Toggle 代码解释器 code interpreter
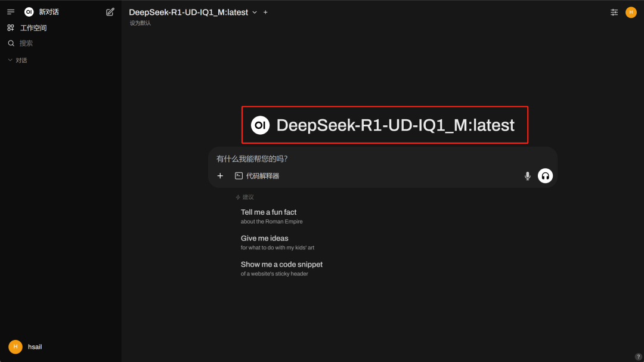Image resolution: width=644 pixels, height=362 pixels. coord(257,176)
